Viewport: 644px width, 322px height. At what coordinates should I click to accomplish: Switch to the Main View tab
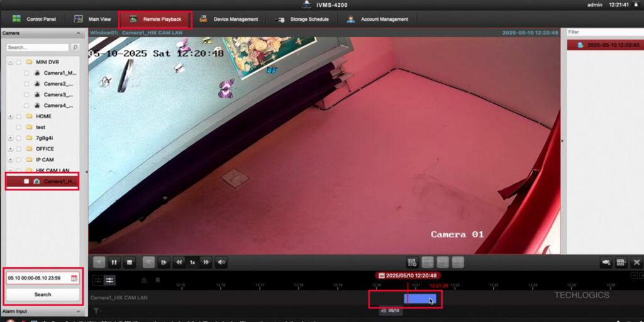coord(93,19)
